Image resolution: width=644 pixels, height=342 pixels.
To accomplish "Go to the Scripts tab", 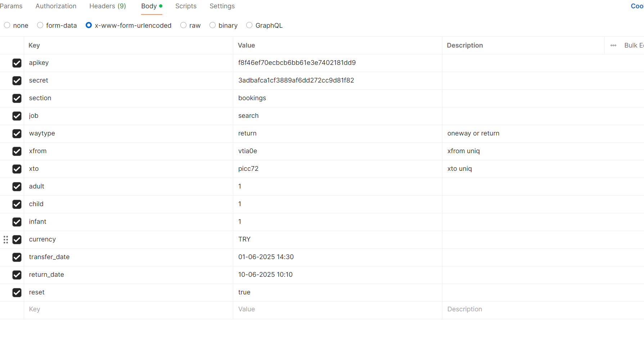I will coord(186,6).
